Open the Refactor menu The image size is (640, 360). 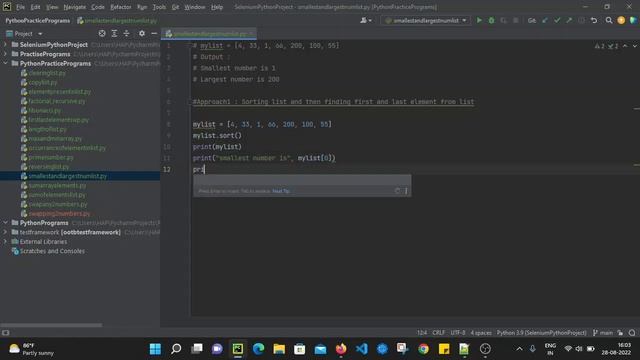point(121,7)
